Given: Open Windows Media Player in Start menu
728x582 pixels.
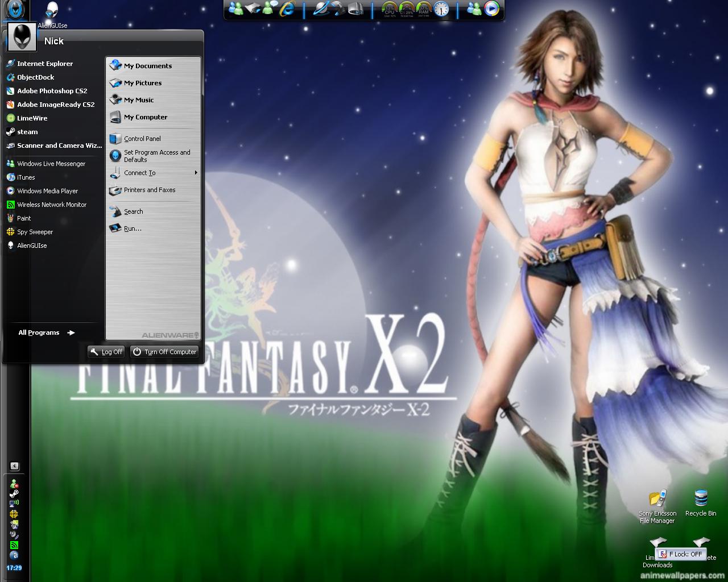Looking at the screenshot, I should 53,191.
